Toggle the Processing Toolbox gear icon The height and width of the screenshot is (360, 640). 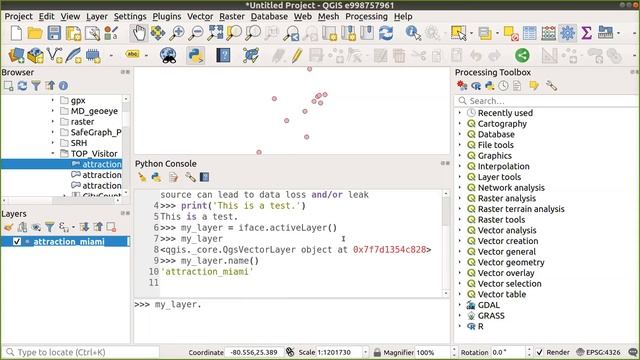click(567, 33)
